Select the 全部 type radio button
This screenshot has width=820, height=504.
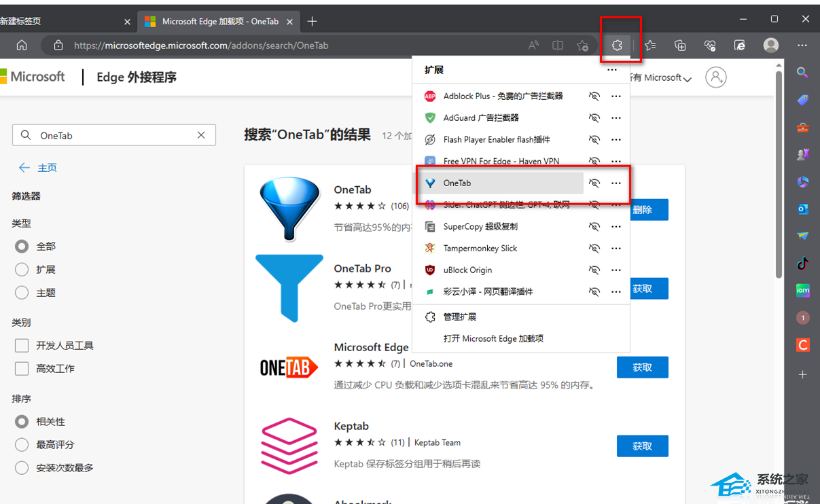[x=22, y=247]
